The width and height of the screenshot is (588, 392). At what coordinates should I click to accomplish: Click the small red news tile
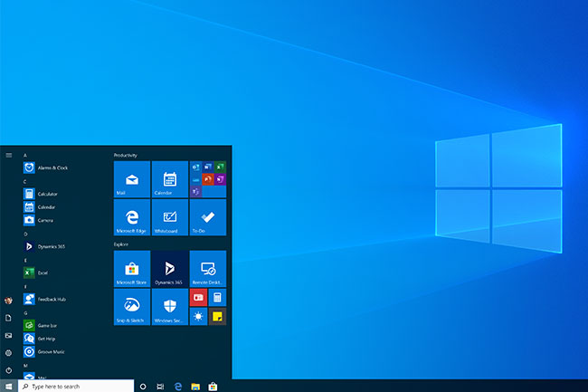pyautogui.click(x=198, y=298)
